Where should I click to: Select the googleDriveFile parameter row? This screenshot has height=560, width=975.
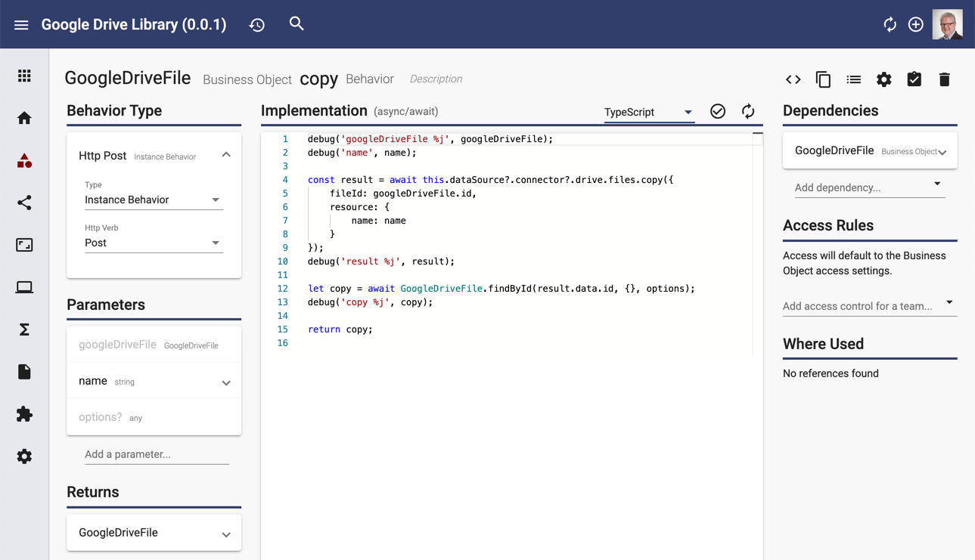(154, 345)
